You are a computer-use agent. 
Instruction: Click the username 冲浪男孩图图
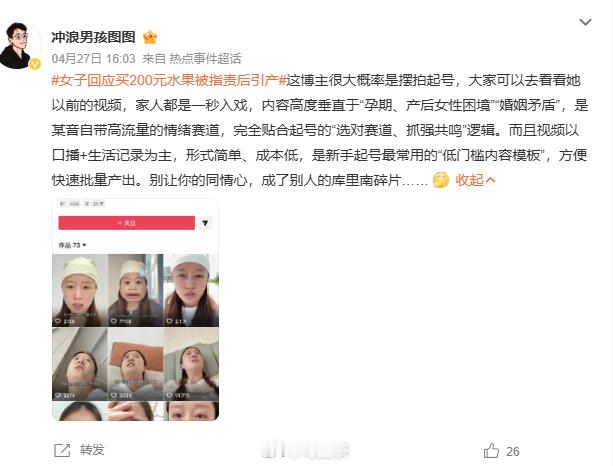click(x=93, y=37)
